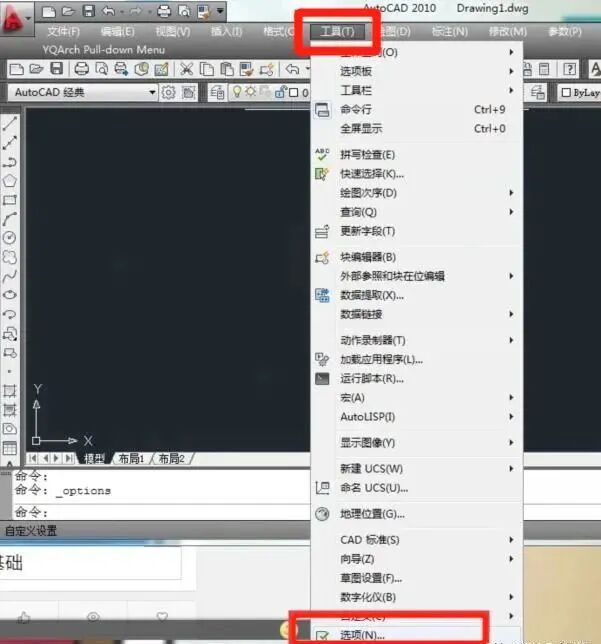
Task: Select the Arc tool
Action: pyautogui.click(x=10, y=219)
